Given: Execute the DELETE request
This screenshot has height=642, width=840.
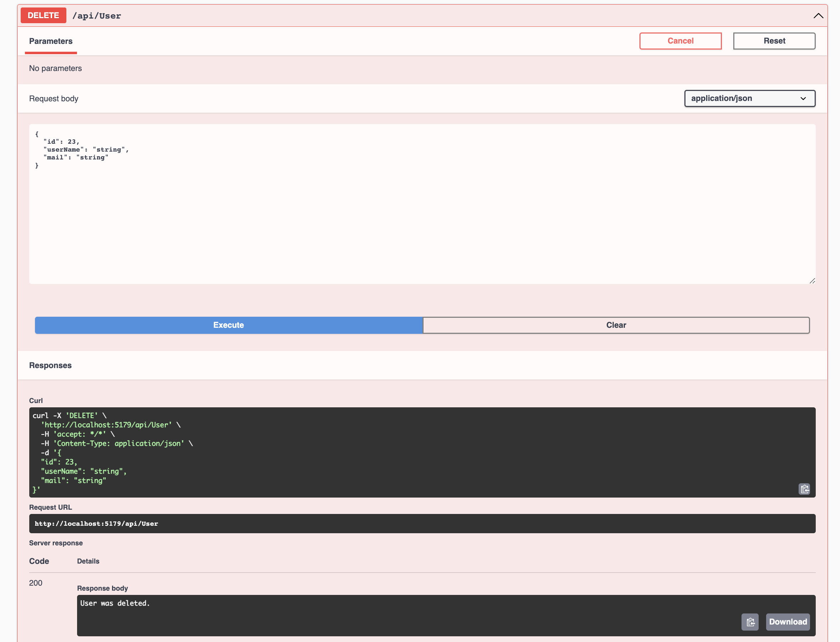Looking at the screenshot, I should [x=229, y=325].
